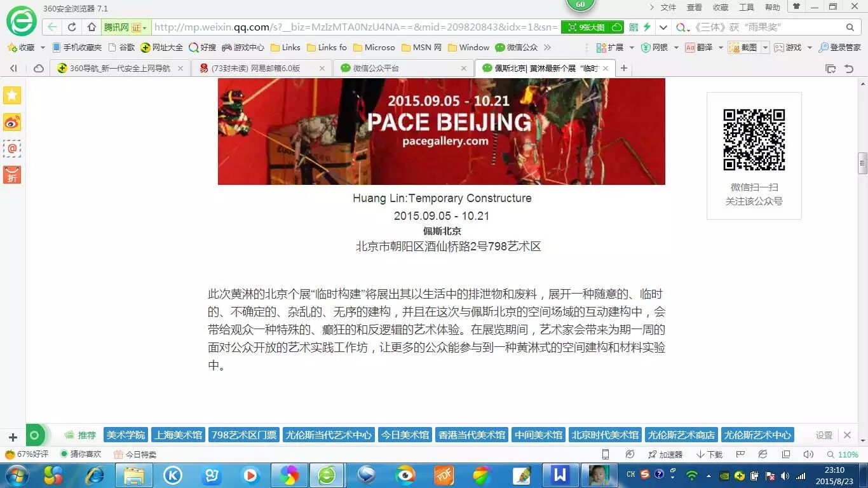
Task: Click the 798艺术区门票 recommendation tag
Action: click(x=245, y=435)
